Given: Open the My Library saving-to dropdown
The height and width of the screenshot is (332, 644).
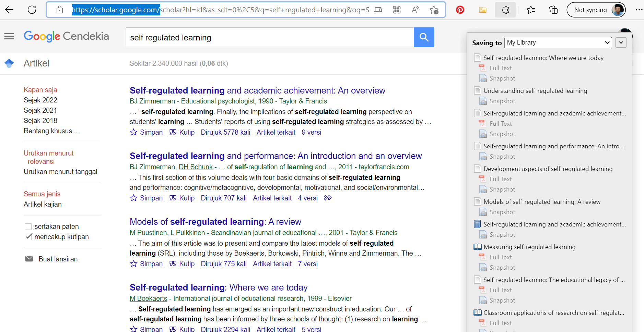Looking at the screenshot, I should (x=558, y=42).
